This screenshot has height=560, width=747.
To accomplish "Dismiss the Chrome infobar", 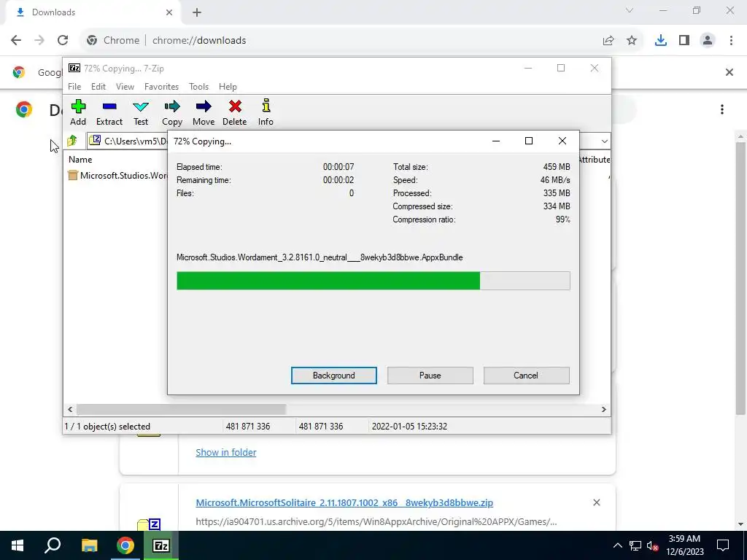I will coord(729,72).
